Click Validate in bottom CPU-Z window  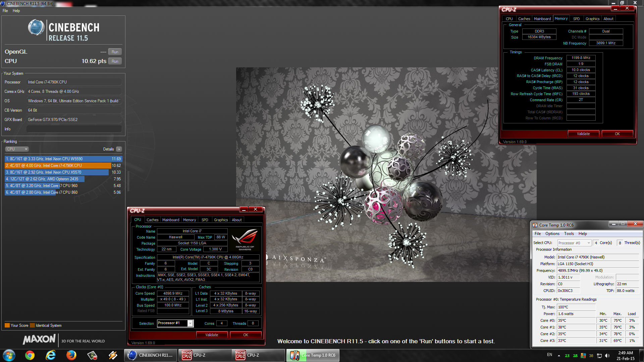[x=212, y=335]
